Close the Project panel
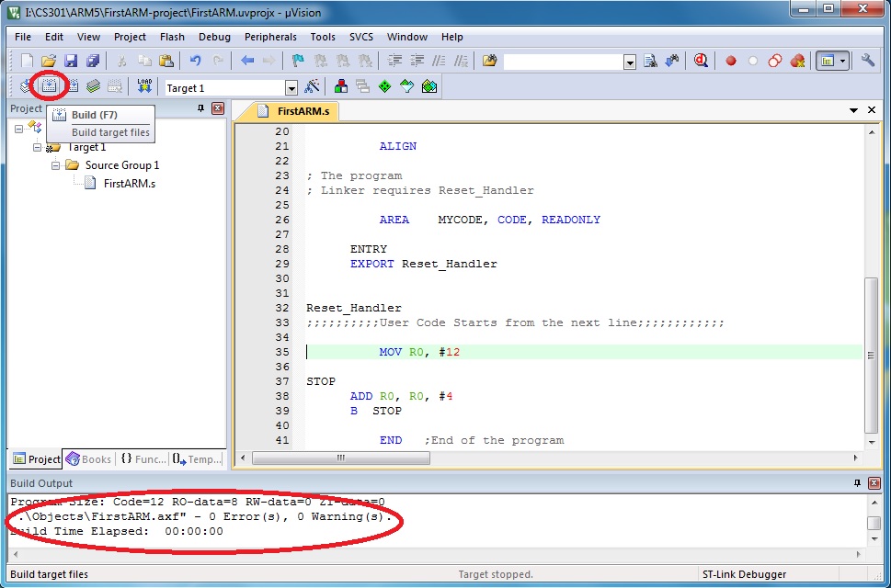 (x=217, y=108)
